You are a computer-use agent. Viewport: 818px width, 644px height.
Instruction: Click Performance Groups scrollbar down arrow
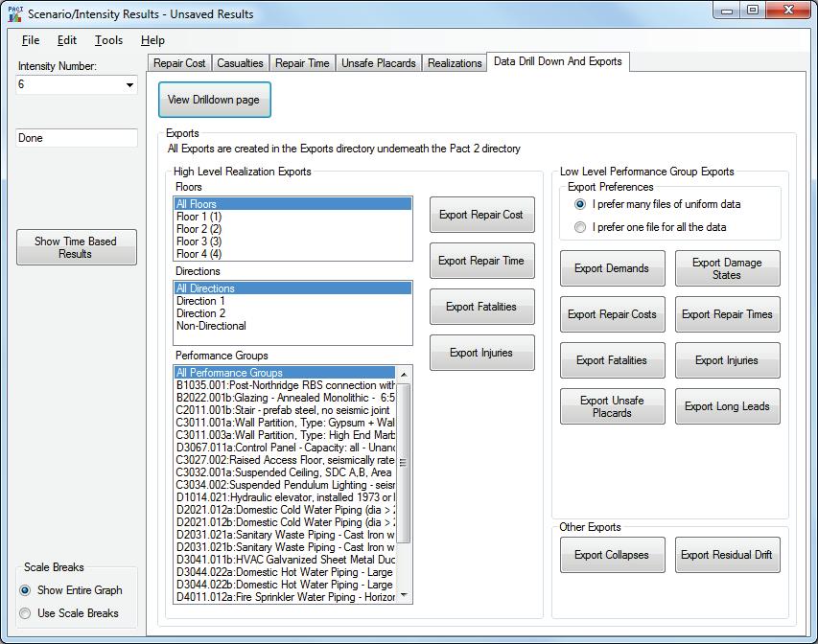click(404, 595)
